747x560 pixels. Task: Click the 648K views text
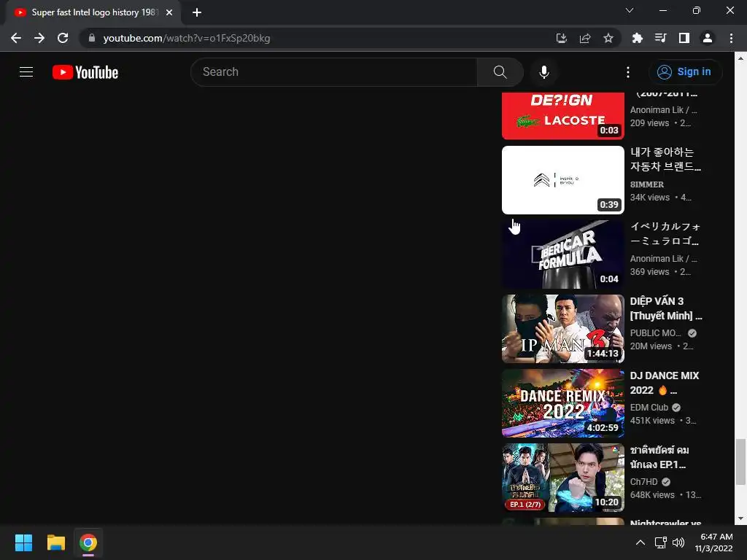coord(652,495)
